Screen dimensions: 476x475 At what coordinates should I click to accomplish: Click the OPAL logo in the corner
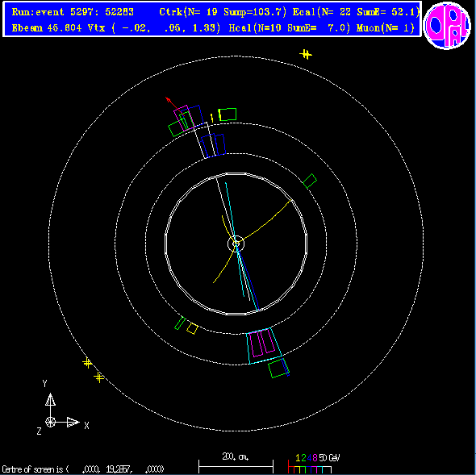coord(447,26)
